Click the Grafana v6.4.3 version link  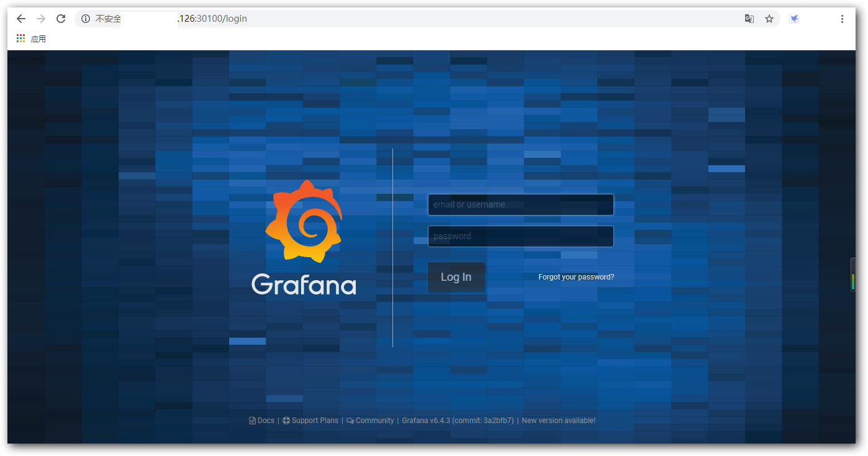[x=458, y=421]
